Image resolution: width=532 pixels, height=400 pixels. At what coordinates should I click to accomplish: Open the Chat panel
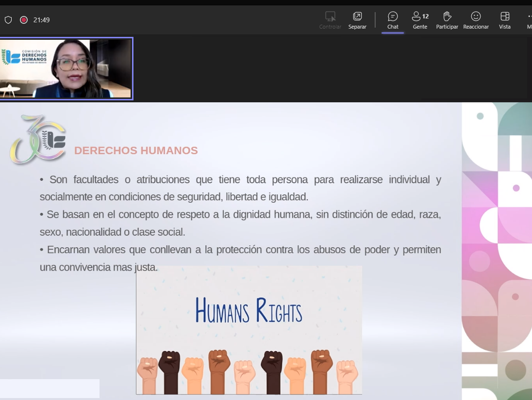click(393, 20)
